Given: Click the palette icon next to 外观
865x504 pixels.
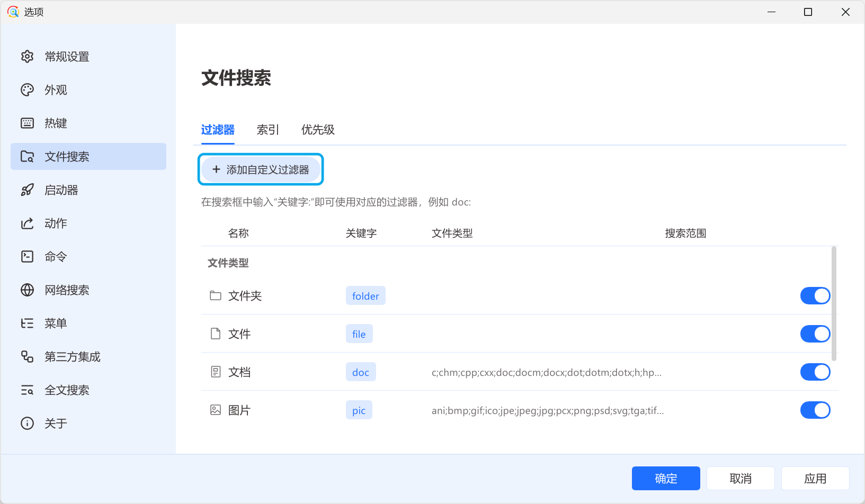Looking at the screenshot, I should click(x=27, y=90).
